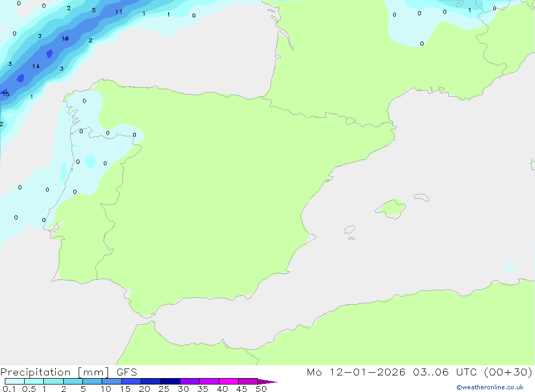The width and height of the screenshot is (535, 392).
Task: Click the '50' legend scale label
Action: tap(262, 389)
